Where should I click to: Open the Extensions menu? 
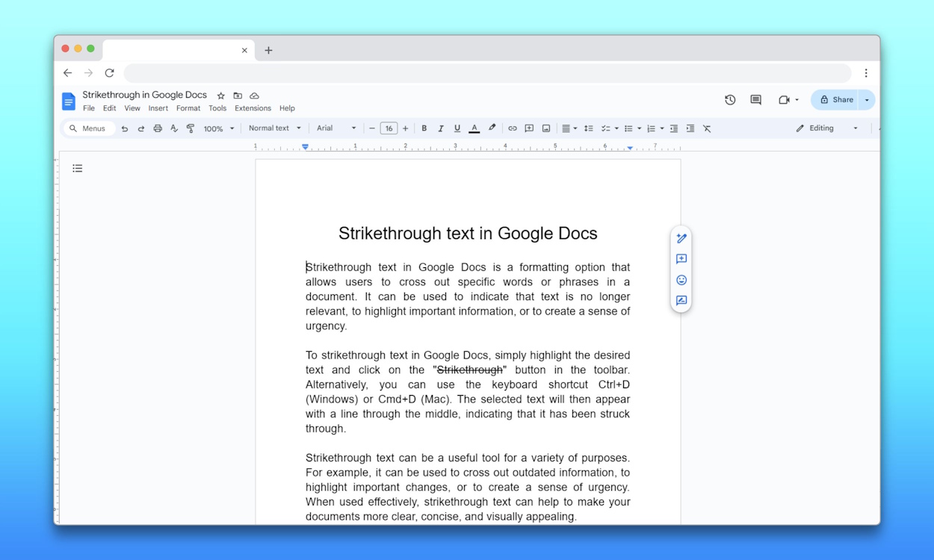pos(253,108)
